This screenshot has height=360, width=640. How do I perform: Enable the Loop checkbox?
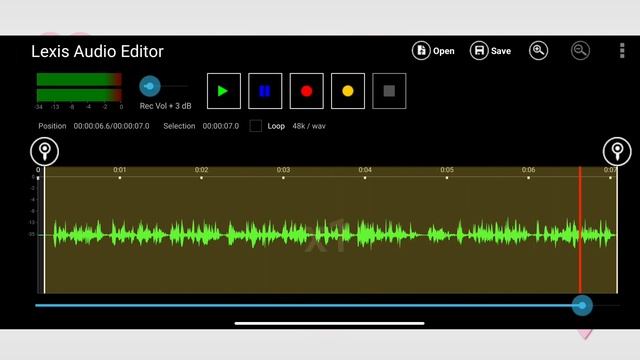point(256,126)
